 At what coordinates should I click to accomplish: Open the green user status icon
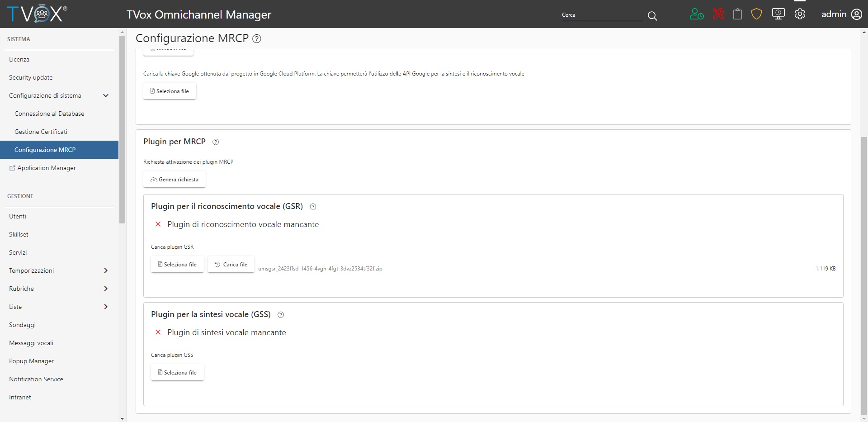coord(697,14)
